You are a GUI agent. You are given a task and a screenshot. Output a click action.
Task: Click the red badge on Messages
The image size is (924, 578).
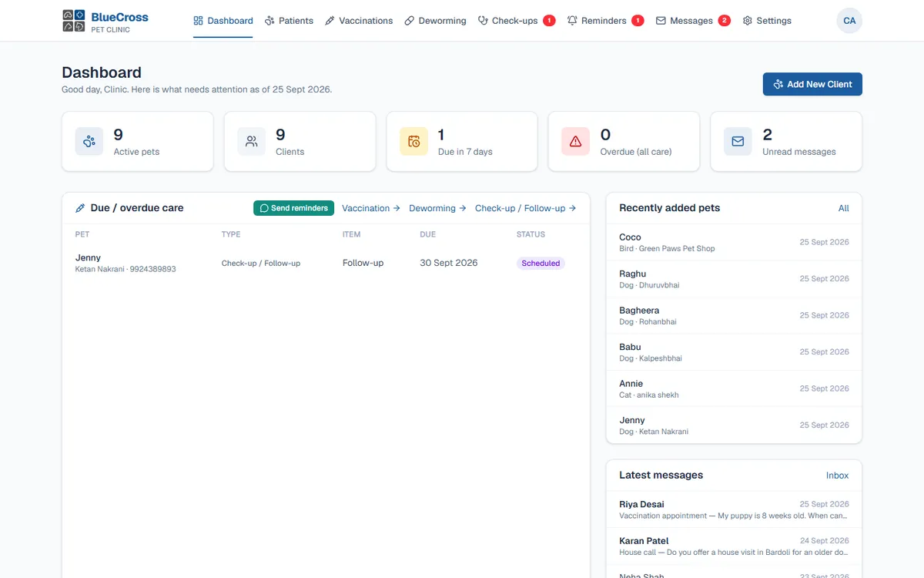tap(725, 21)
